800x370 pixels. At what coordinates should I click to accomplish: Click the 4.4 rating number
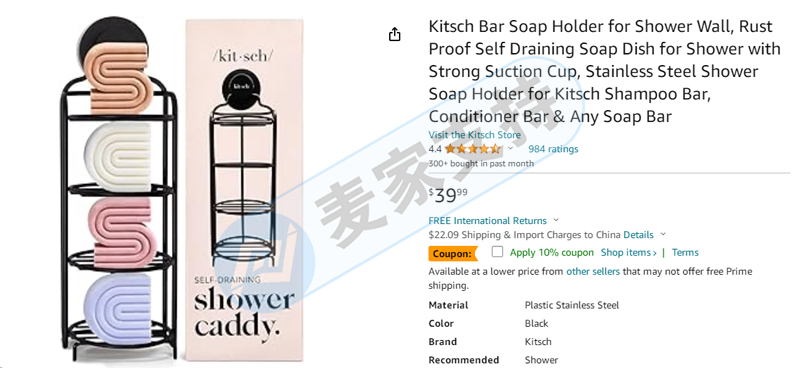pyautogui.click(x=435, y=149)
